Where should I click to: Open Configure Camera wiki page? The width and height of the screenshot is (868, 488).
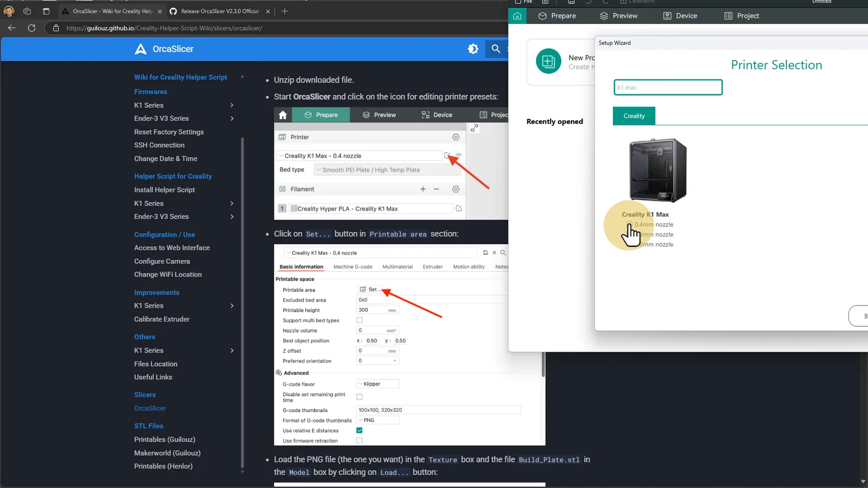pos(162,261)
